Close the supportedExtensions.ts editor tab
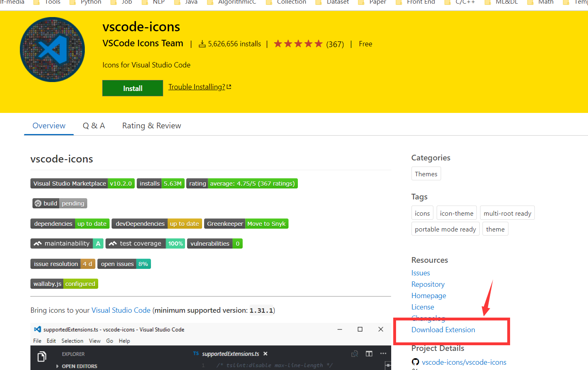This screenshot has height=370, width=588. [265, 354]
